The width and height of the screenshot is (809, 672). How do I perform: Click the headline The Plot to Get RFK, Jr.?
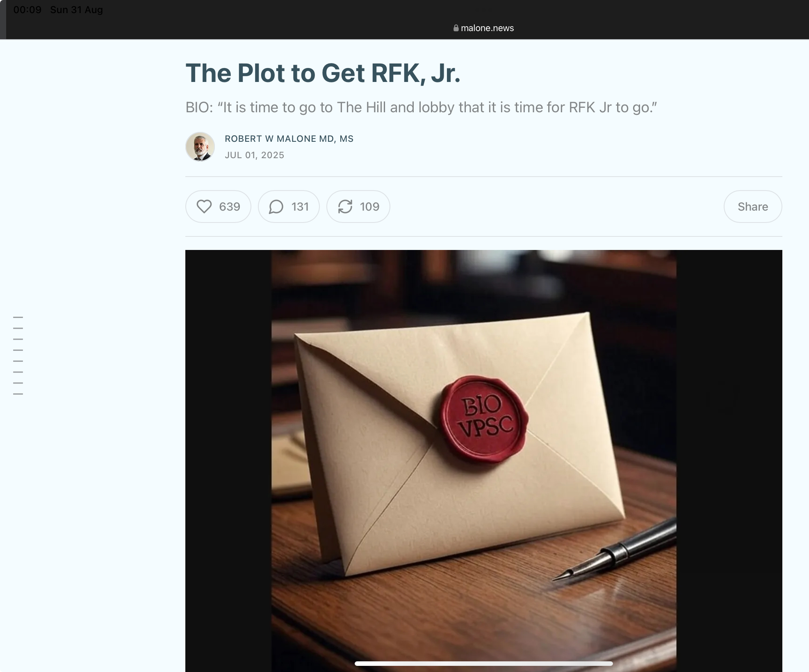pos(323,73)
